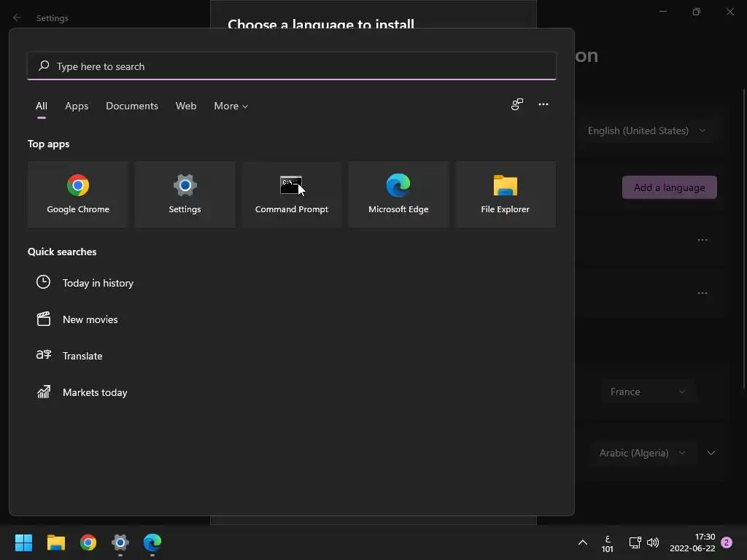Click the Translate icon in Quick searches
Image resolution: width=747 pixels, height=560 pixels.
pos(43,355)
